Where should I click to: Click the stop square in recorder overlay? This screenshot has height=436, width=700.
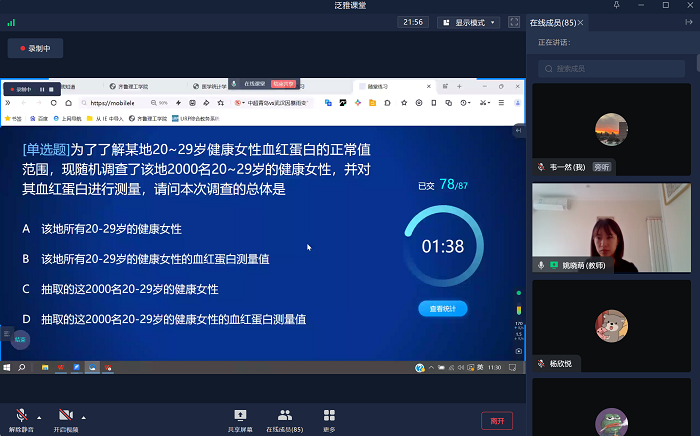click(51, 89)
